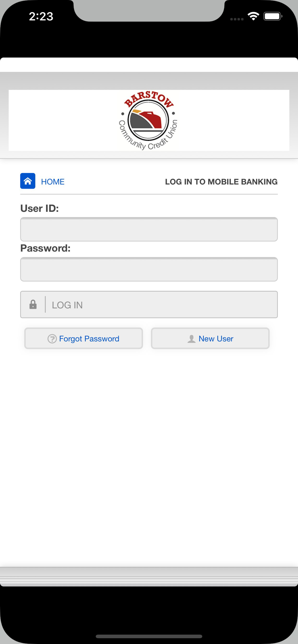The width and height of the screenshot is (298, 644).
Task: Click the Password label text
Action: (45, 248)
